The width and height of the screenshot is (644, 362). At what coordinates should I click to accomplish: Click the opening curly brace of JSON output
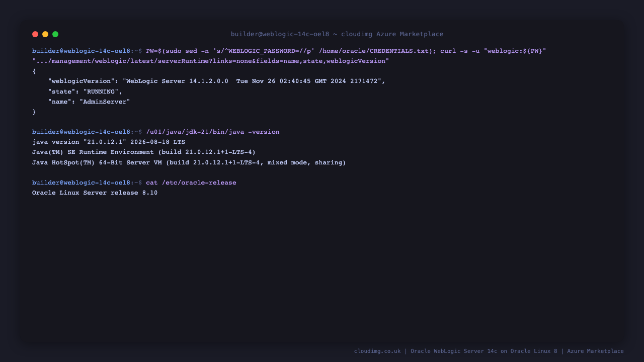click(x=34, y=71)
